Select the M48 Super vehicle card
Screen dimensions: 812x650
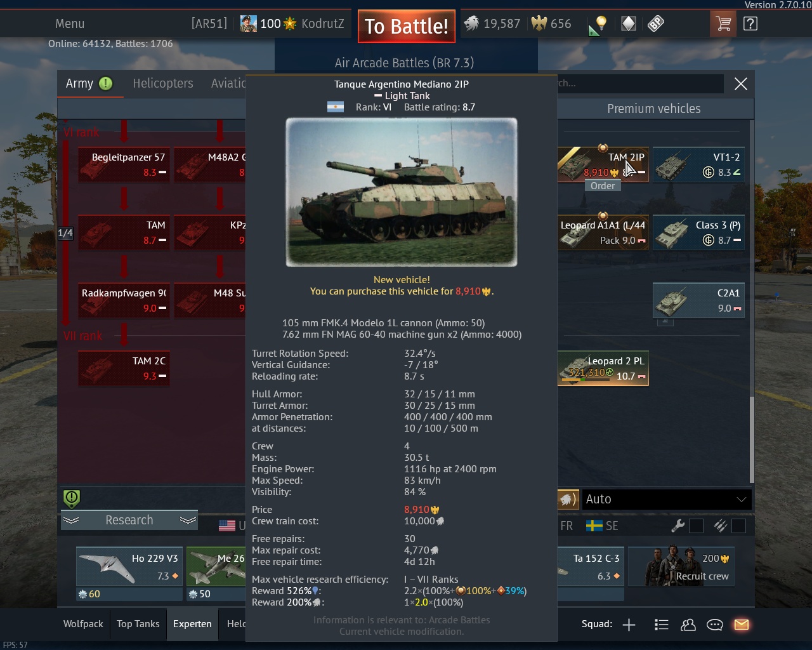pos(210,300)
